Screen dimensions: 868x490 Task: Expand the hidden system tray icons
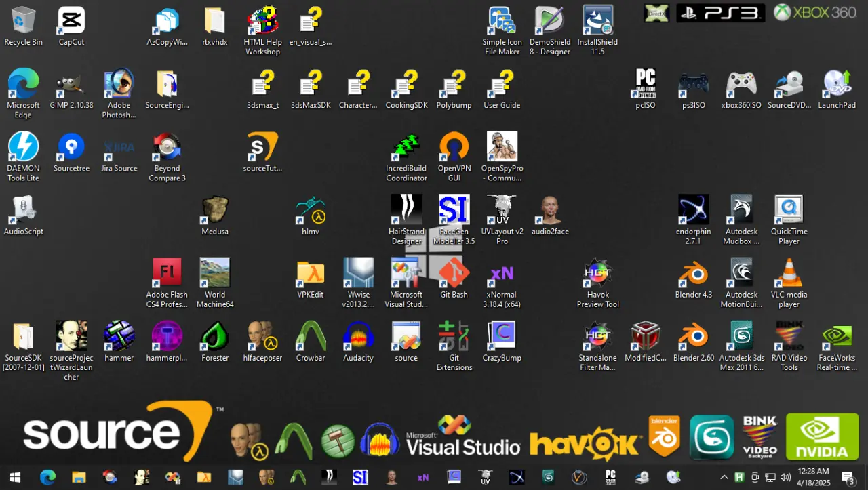click(x=724, y=477)
